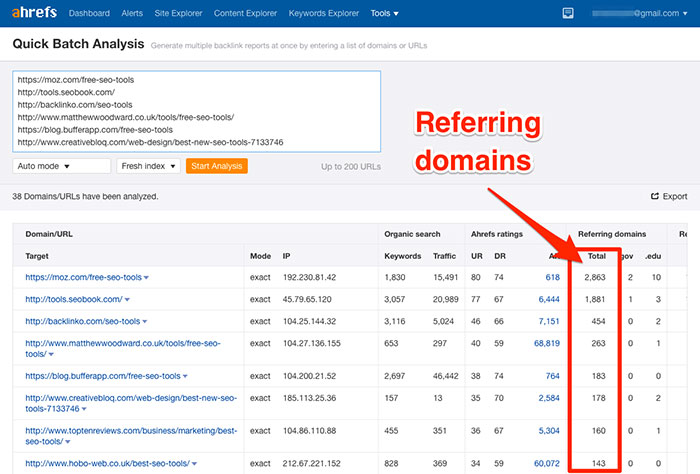Open the creativebloq.com best-new-seo-tools link
This screenshot has width=700, height=474.
tap(131, 403)
